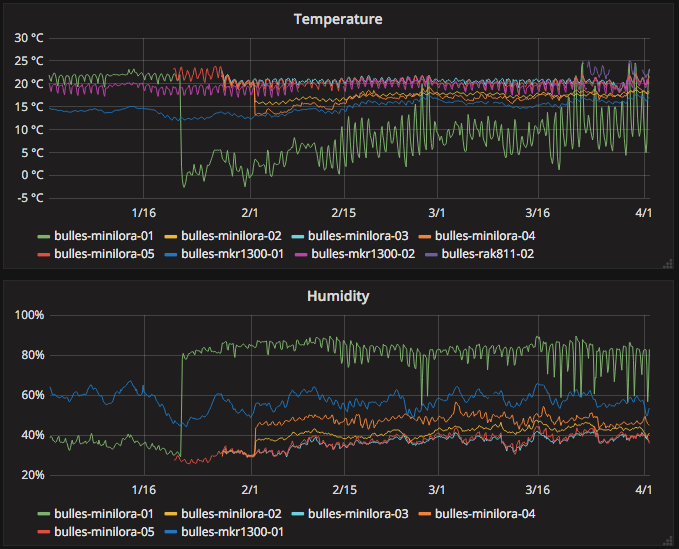Click the 20% label on Humidity axis

pos(33,475)
